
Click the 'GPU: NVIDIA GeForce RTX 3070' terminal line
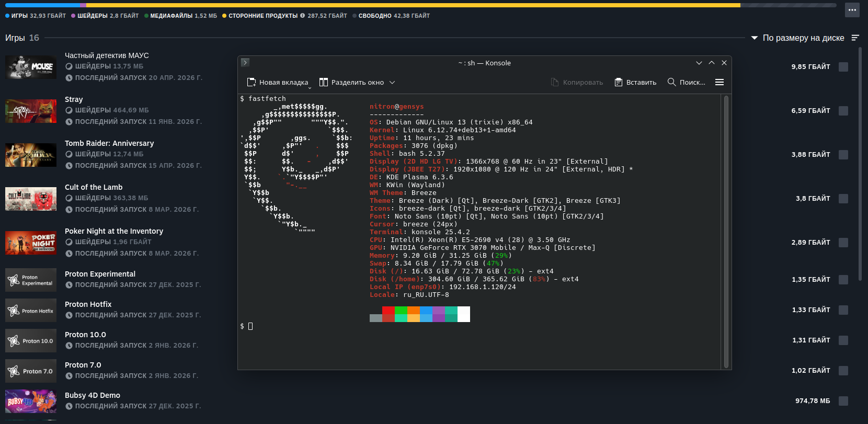483,248
